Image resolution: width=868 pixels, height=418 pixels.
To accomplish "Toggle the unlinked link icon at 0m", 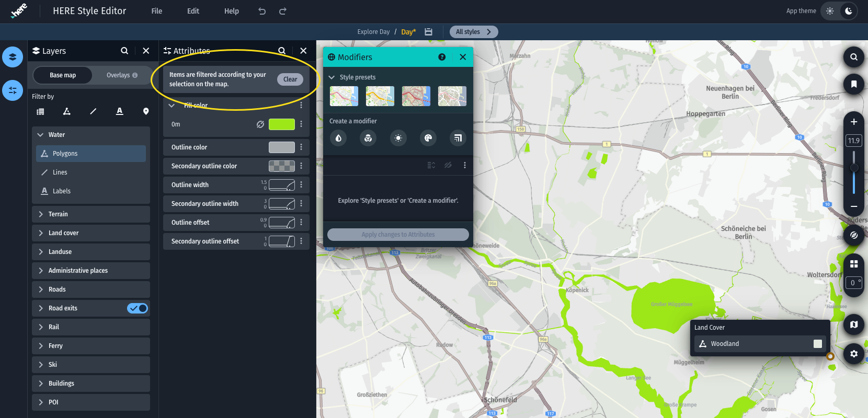I will click(260, 124).
